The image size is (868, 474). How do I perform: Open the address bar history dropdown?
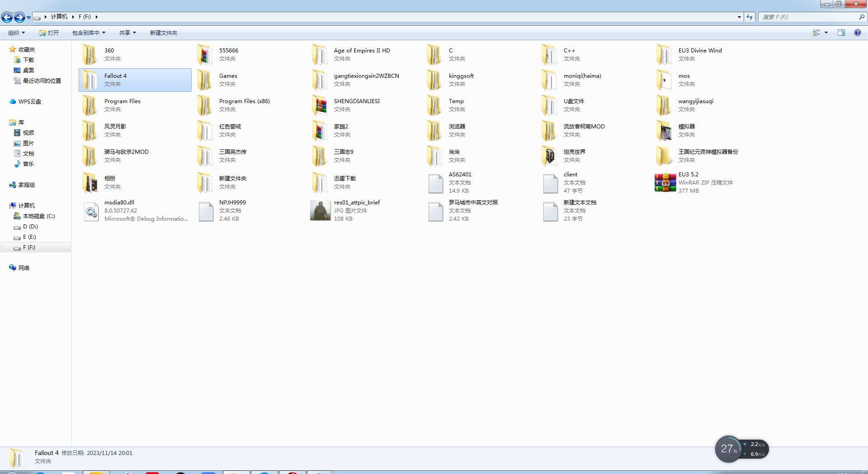(x=739, y=17)
